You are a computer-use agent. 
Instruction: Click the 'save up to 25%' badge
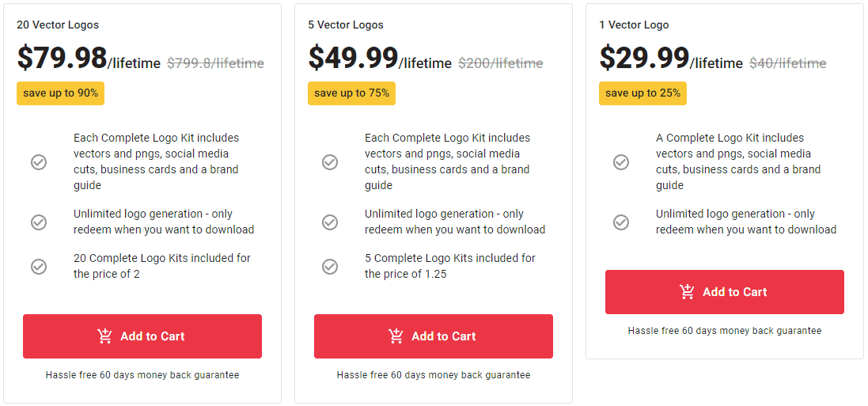(x=642, y=93)
